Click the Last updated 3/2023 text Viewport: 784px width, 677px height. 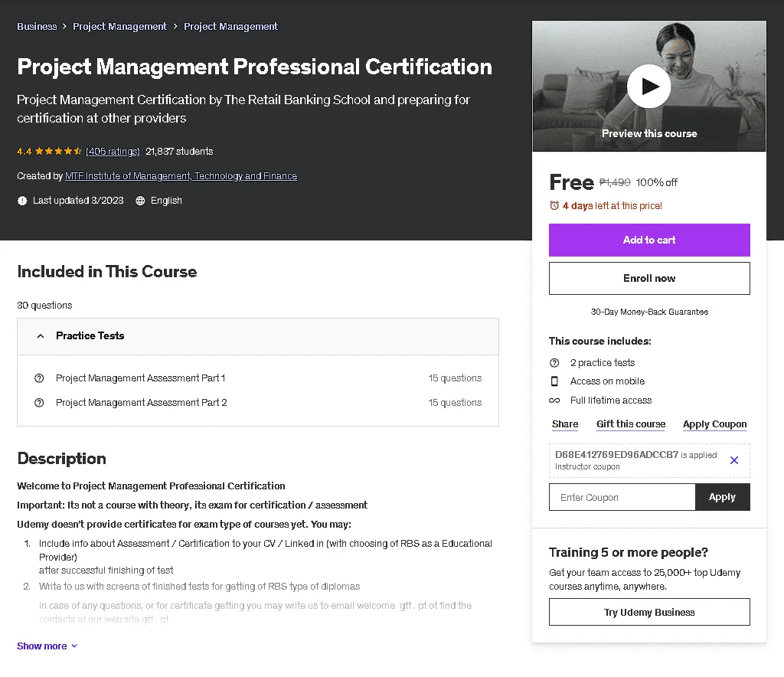click(78, 201)
